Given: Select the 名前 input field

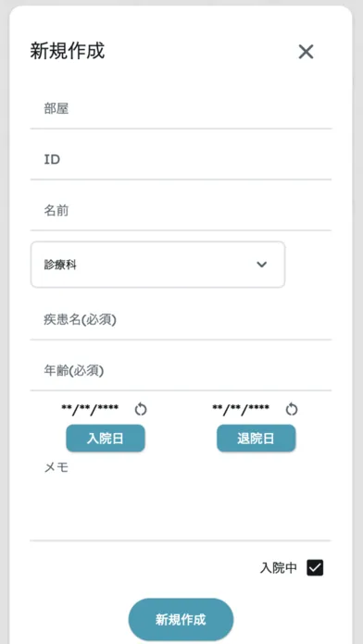Looking at the screenshot, I should (181, 211).
